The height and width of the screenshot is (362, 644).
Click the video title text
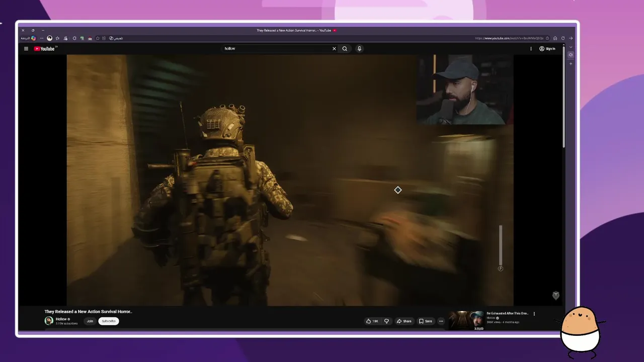click(x=89, y=312)
